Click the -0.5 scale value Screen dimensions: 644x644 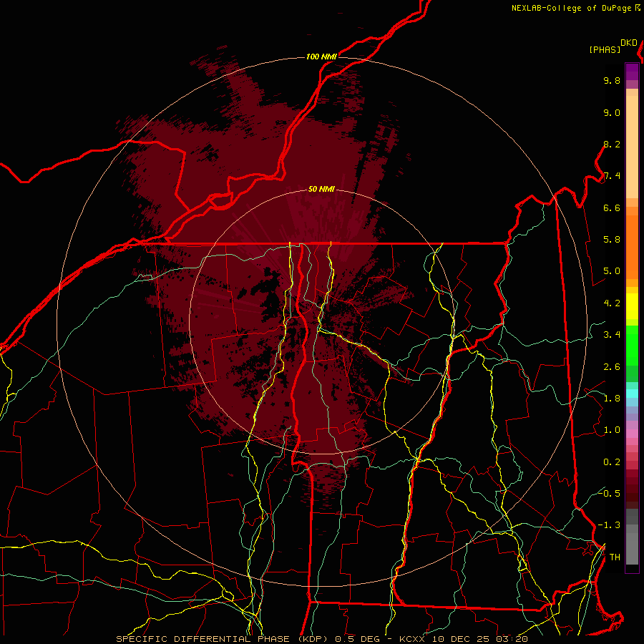[x=609, y=493]
